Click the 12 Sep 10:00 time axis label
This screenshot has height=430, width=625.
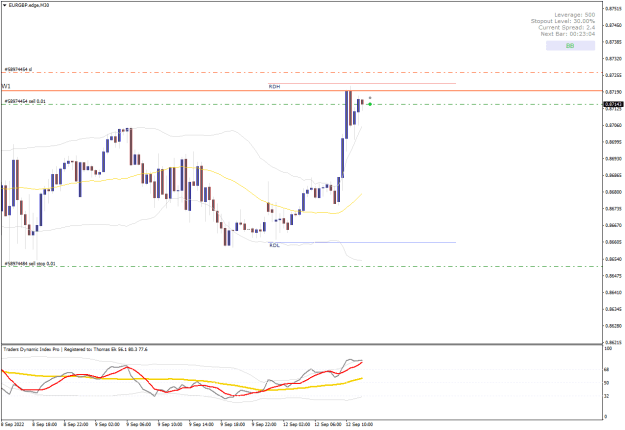coord(359,424)
